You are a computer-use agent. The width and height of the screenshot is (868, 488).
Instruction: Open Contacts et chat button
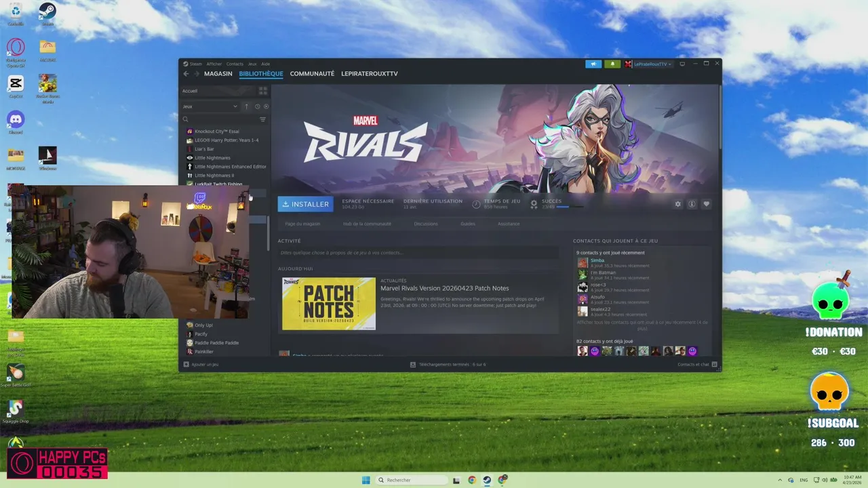(696, 365)
